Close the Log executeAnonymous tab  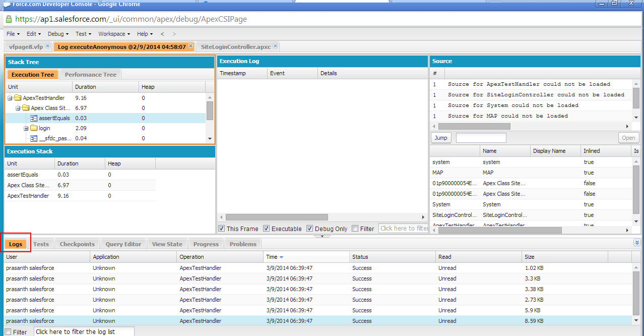(190, 46)
